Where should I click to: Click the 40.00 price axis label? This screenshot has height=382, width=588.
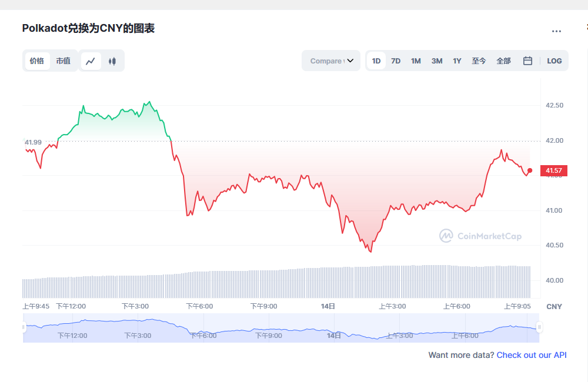pos(554,280)
